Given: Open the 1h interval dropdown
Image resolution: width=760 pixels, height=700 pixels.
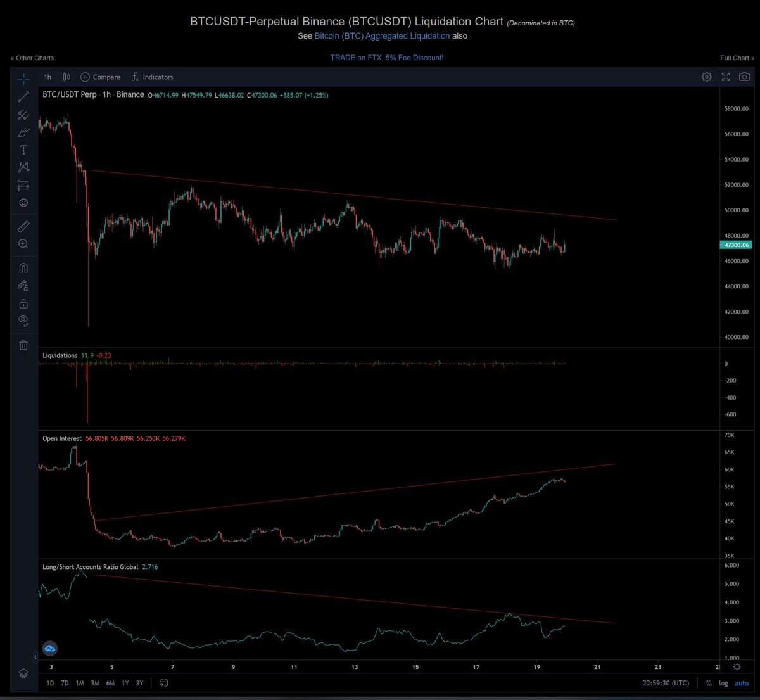Looking at the screenshot, I should pyautogui.click(x=47, y=77).
